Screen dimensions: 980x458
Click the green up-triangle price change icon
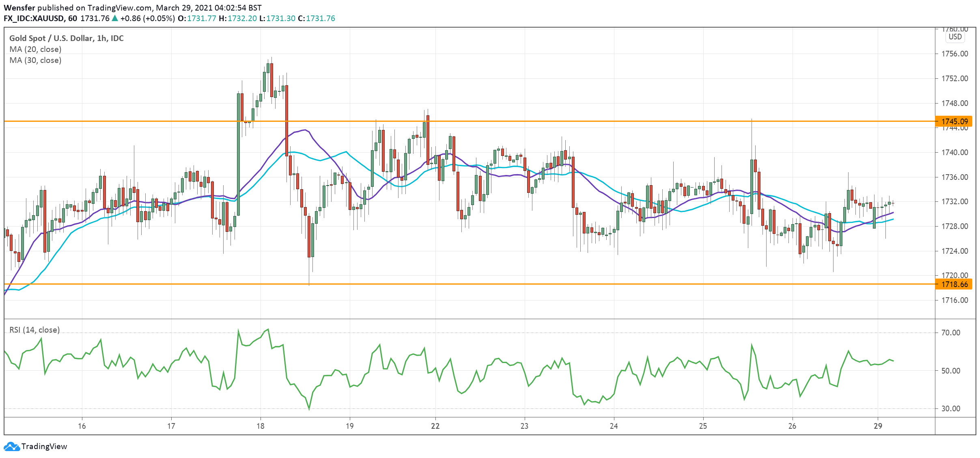[x=115, y=18]
